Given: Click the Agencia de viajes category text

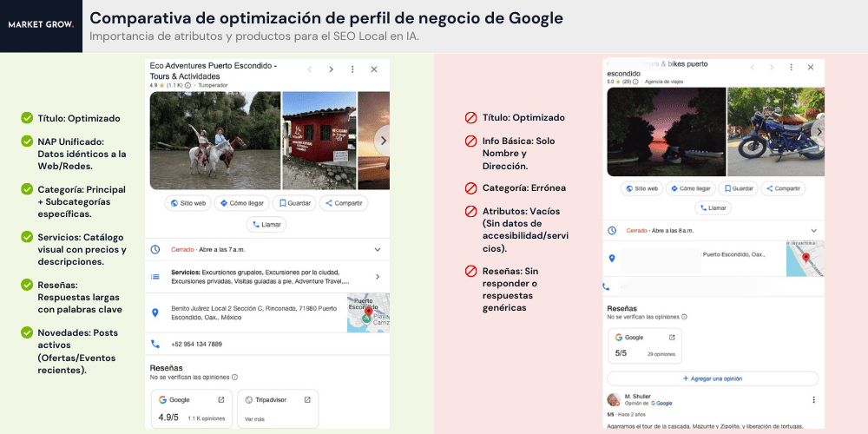Looking at the screenshot, I should [663, 82].
